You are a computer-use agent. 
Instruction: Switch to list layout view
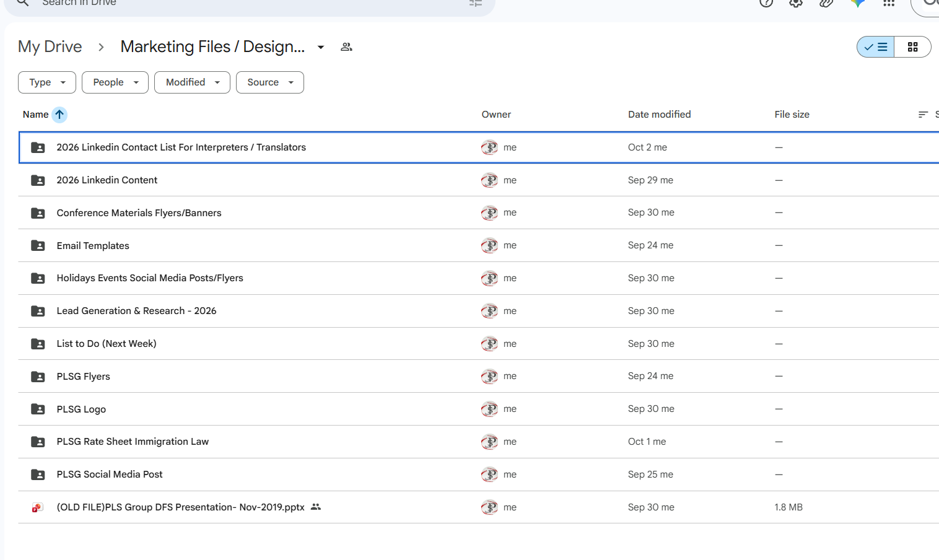coord(876,47)
